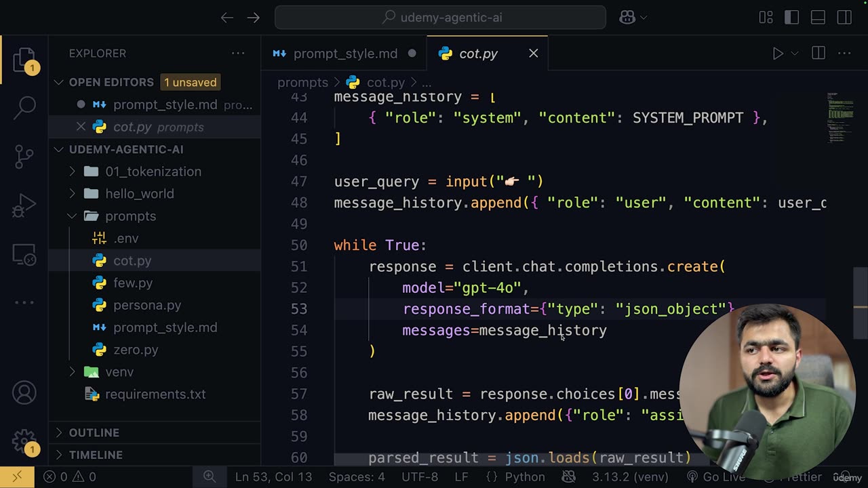
Task: Open the Explorer view in activity bar
Action: [x=24, y=60]
